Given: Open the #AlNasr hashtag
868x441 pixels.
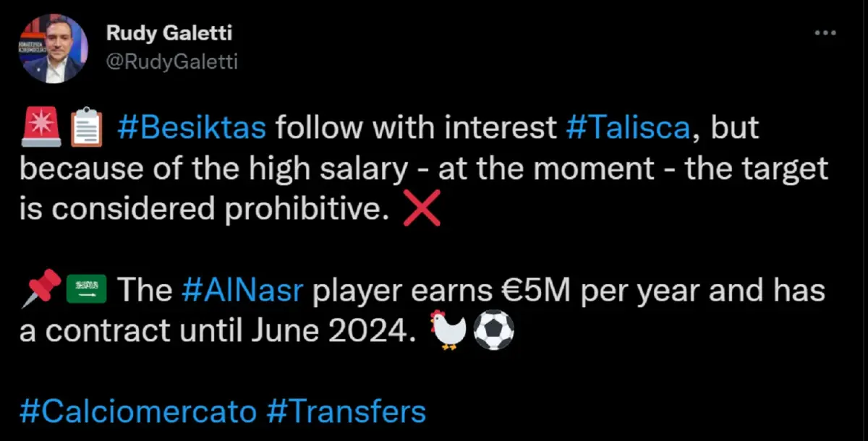Looking at the screenshot, I should pos(242,291).
